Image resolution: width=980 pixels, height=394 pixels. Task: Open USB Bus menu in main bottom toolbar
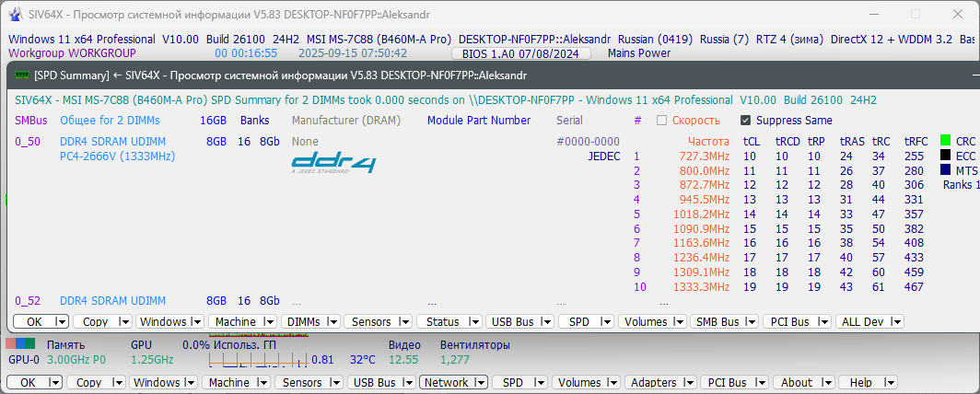click(x=381, y=383)
